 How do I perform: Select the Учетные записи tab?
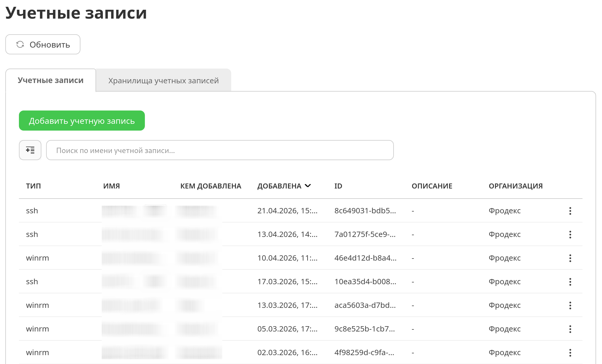51,80
